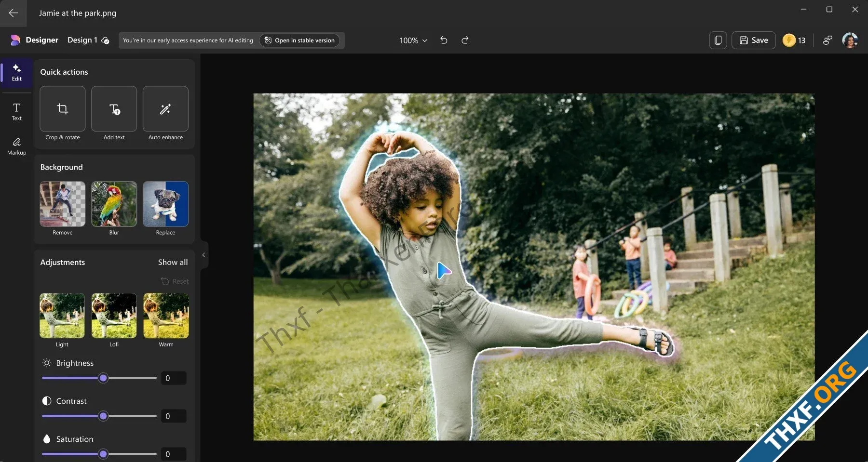Click the Saturation slider handle
This screenshot has height=462, width=868.
tap(103, 454)
